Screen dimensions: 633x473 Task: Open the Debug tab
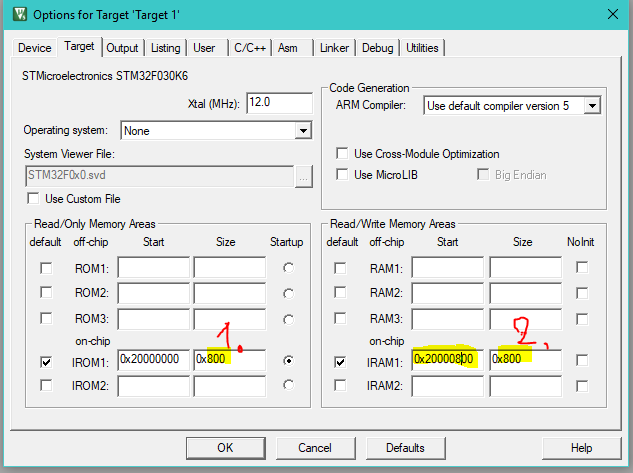coord(377,48)
